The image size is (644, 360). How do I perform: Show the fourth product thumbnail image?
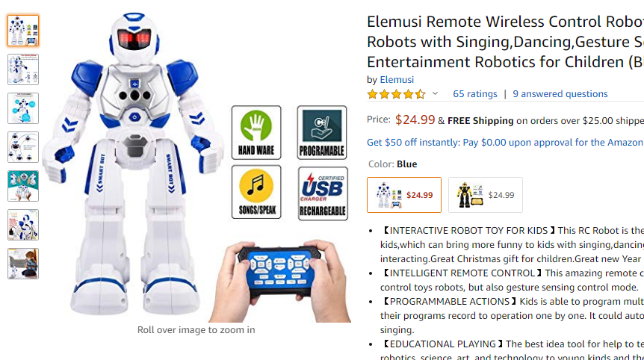pos(23,147)
